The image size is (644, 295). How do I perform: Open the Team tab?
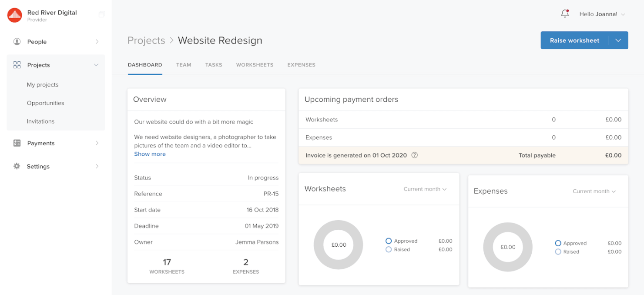(184, 64)
